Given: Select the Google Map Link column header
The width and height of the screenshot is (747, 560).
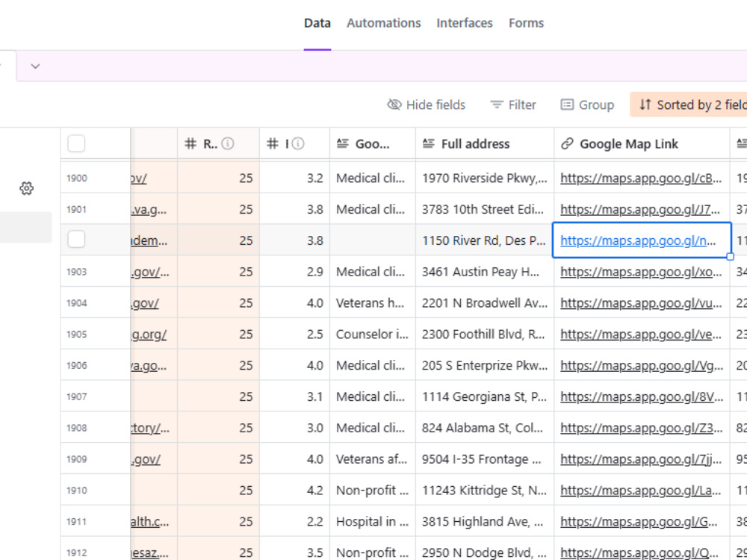Looking at the screenshot, I should 642,143.
